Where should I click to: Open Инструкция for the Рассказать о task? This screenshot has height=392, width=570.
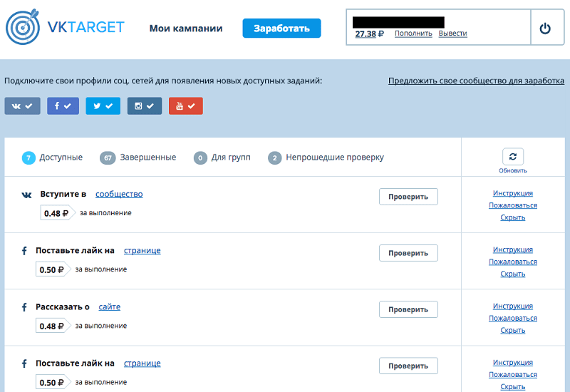(x=513, y=306)
